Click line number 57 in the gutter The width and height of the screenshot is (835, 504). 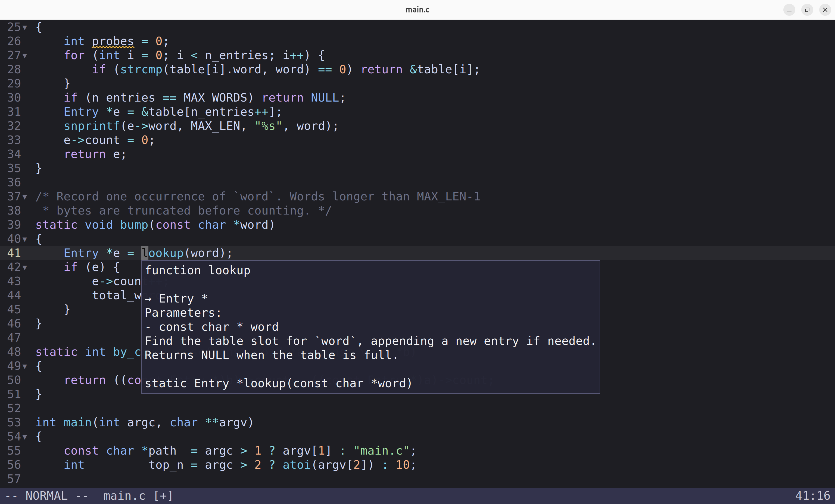click(x=14, y=479)
